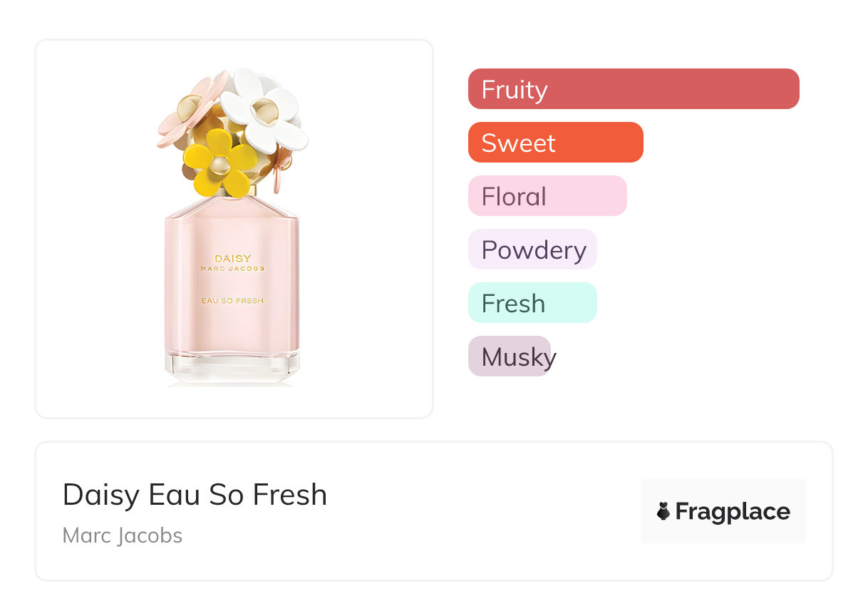This screenshot has height=616, width=868.
Task: Click the Musky accord bar
Action: point(510,356)
